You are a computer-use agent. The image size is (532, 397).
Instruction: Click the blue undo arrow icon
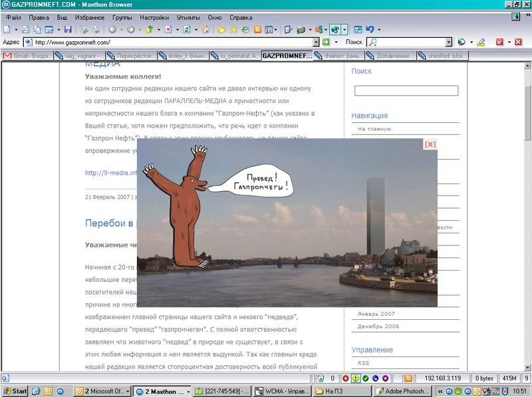370,29
